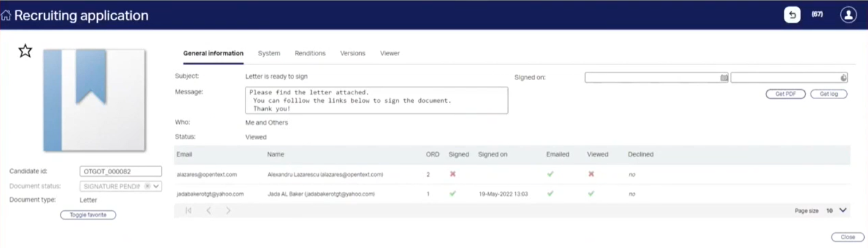
Task: Click the Close button
Action: click(848, 237)
